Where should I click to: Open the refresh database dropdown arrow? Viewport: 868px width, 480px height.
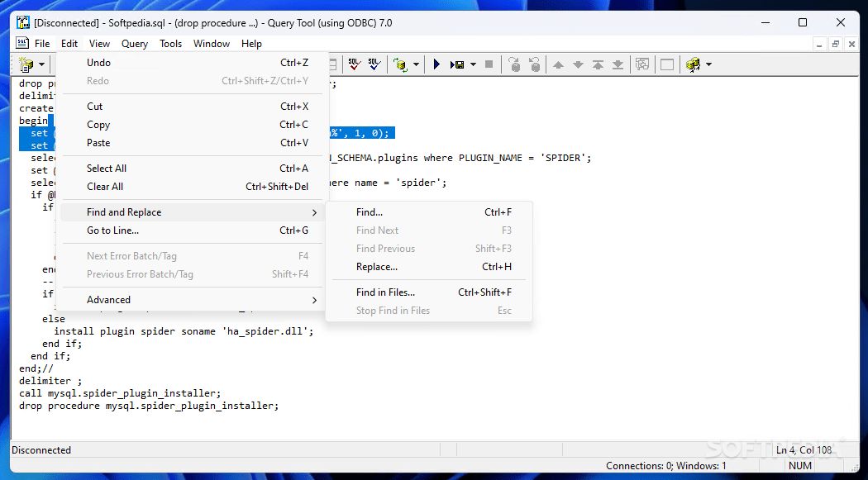pyautogui.click(x=416, y=64)
